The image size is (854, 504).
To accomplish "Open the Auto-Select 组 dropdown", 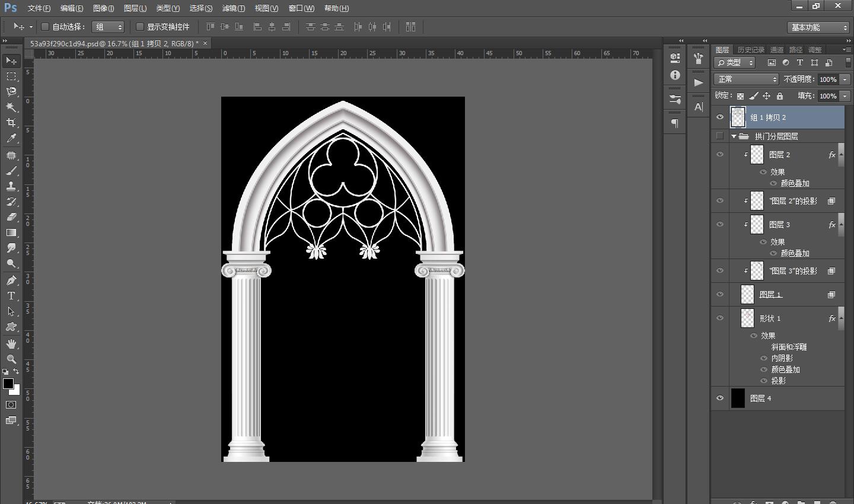I will [108, 27].
